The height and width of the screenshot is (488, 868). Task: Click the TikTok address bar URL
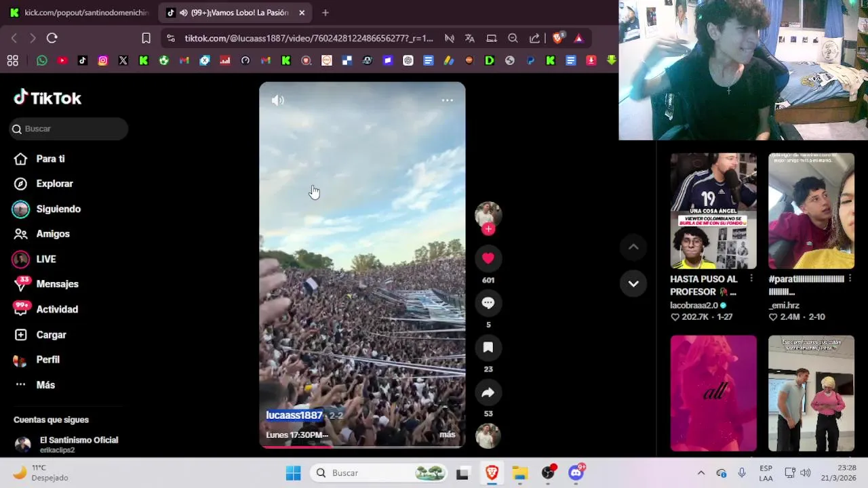(x=309, y=39)
